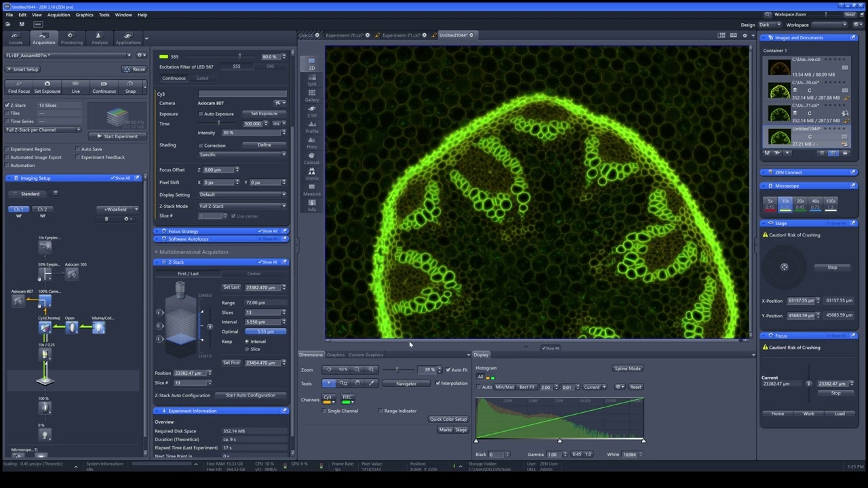
Task: Open the shading Specific dropdown
Action: click(x=242, y=155)
